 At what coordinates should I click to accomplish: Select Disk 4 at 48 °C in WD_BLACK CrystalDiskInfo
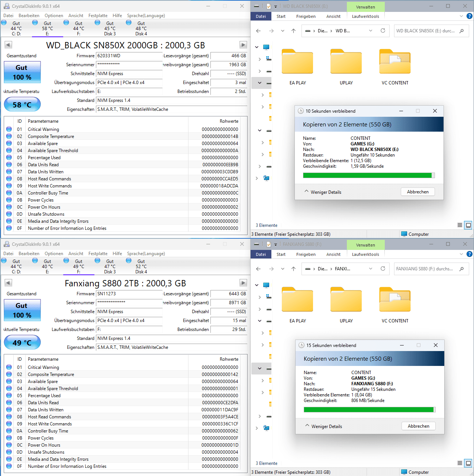click(x=141, y=28)
